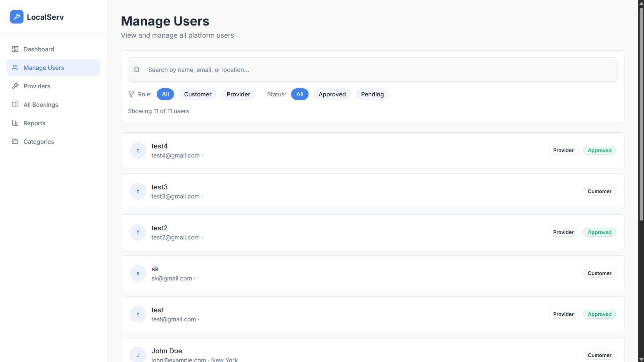Click test4's Approved badge
The image size is (644, 362).
click(x=600, y=150)
